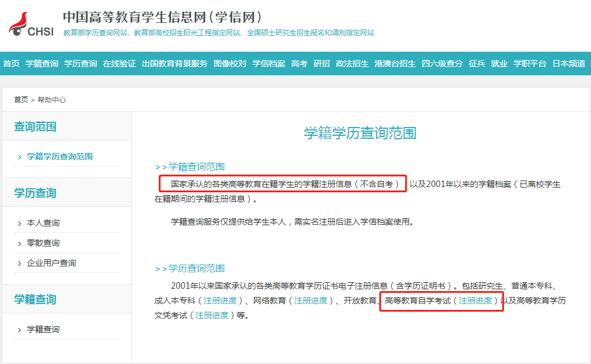
Task: Open 学职平台 in the nav bar
Action: pyautogui.click(x=530, y=64)
